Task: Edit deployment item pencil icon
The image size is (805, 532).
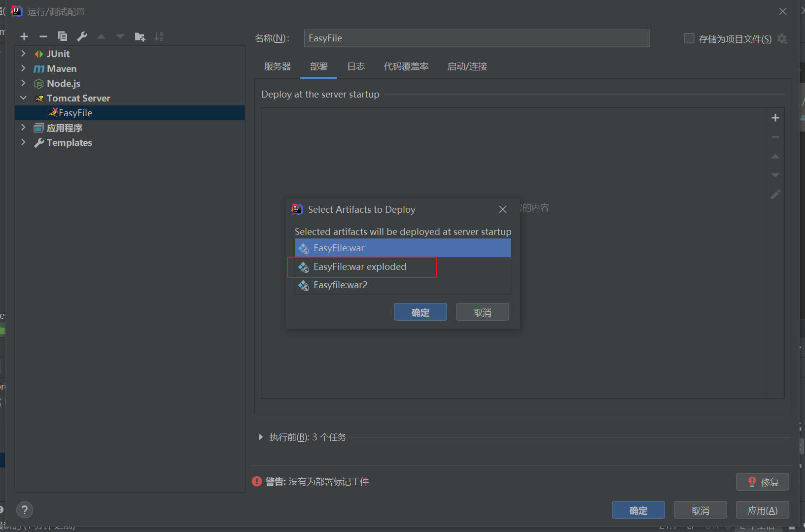Action: [x=775, y=195]
